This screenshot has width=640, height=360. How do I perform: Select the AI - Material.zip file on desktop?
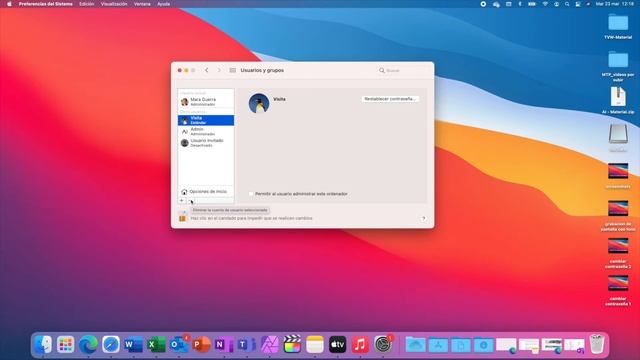(618, 100)
